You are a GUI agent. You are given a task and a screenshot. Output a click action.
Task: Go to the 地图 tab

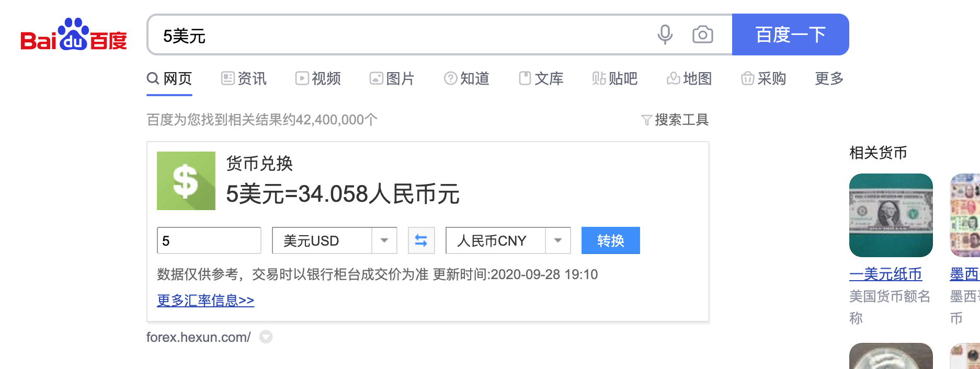689,78
